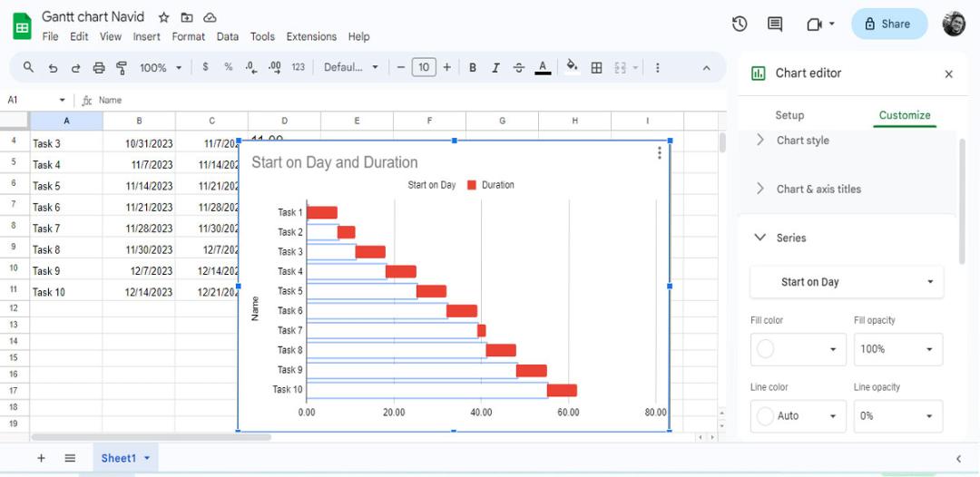Screen dimensions: 980x477
Task: Star the Gantt chart Navid document
Action: (x=163, y=17)
